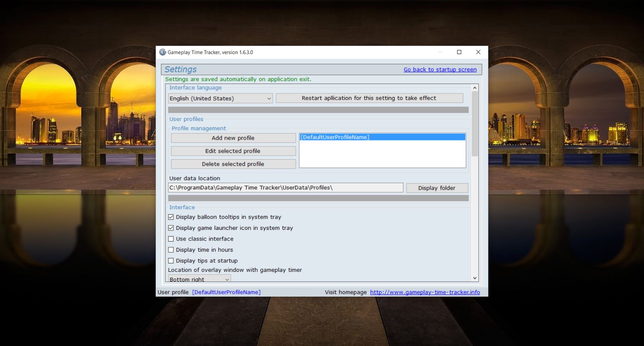Click Delete selected profile button
This screenshot has height=346, width=644.
point(233,164)
